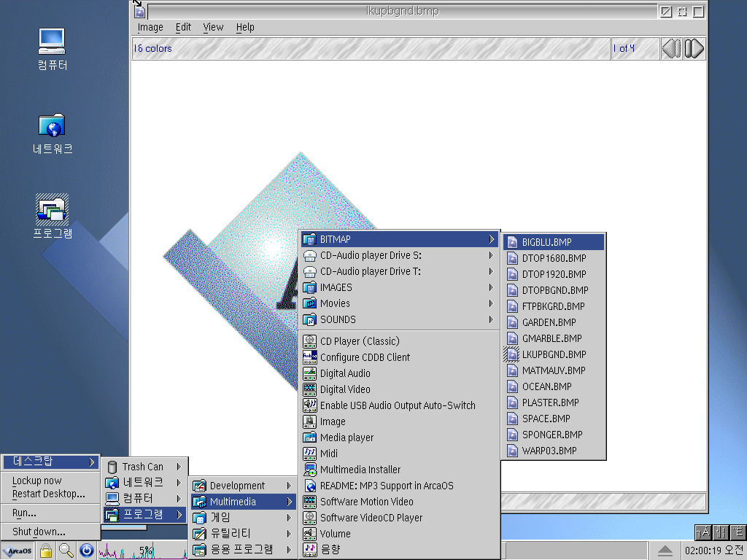Toggle the first input-mode indicator above the clock

coord(703,532)
